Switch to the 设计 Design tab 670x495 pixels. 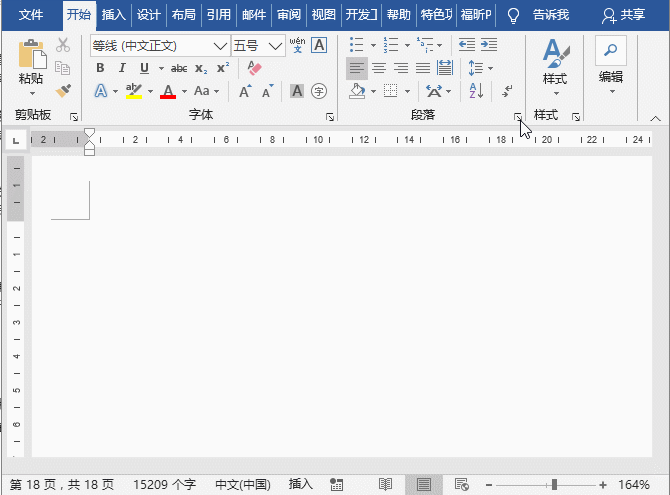[148, 15]
